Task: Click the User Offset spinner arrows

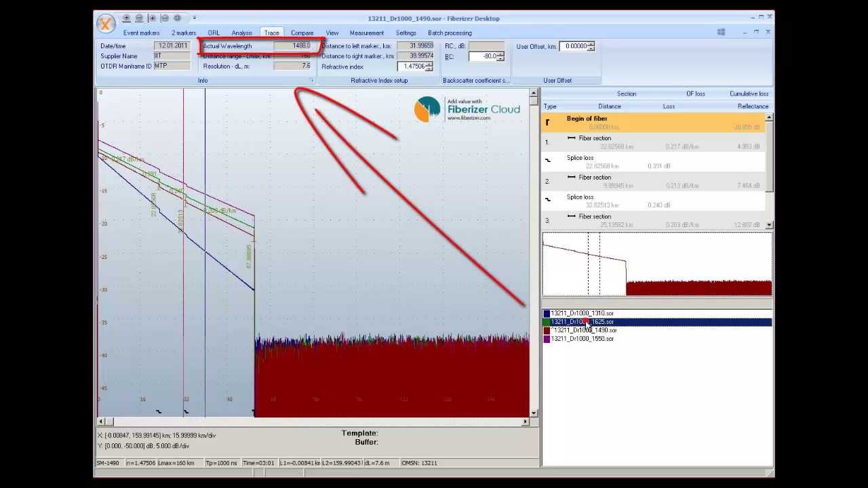Action: [591, 46]
